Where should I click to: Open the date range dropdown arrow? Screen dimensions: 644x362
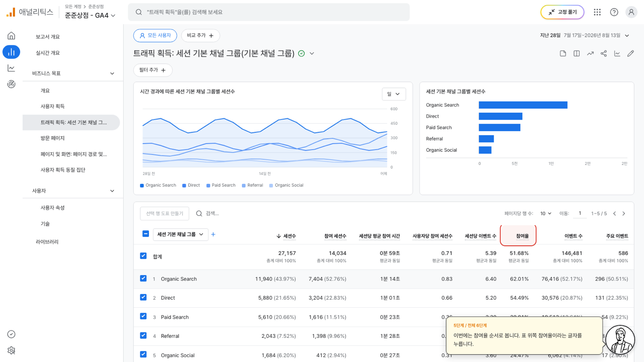coord(627,36)
